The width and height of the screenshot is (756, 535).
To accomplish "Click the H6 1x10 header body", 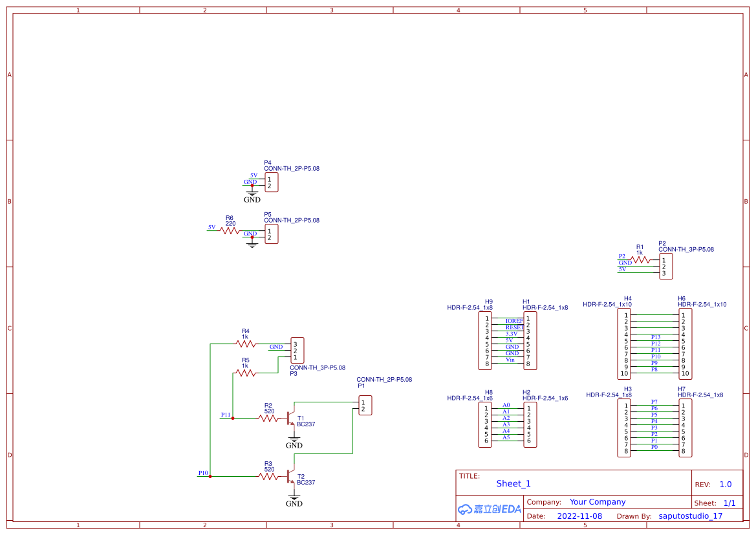I will click(x=684, y=344).
